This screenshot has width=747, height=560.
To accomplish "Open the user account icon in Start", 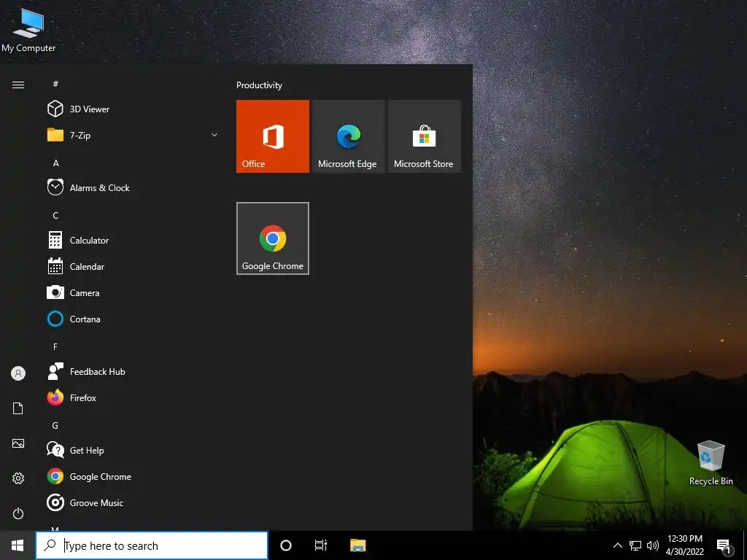I will (x=18, y=373).
